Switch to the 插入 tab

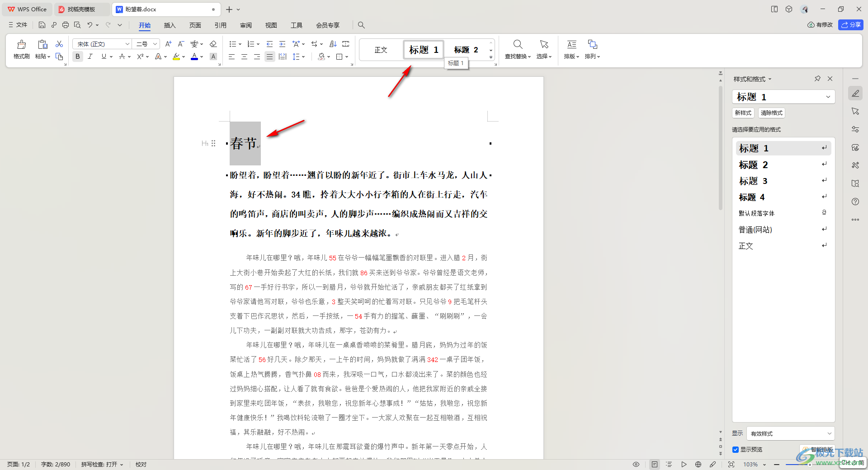[x=170, y=25]
